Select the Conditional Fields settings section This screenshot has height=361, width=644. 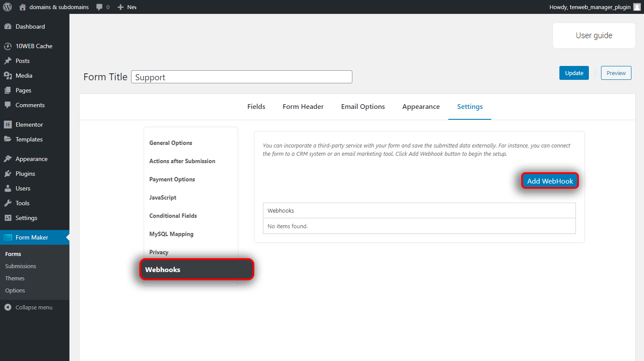[173, 216]
